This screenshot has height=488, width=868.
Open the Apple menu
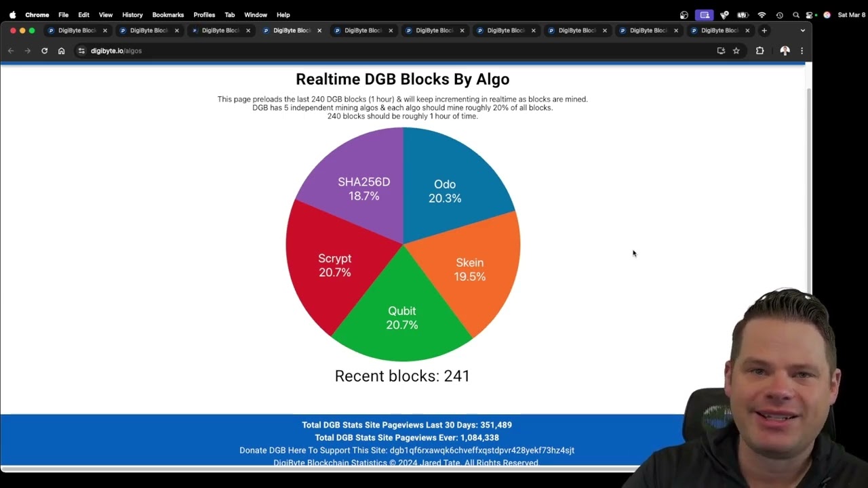pyautogui.click(x=12, y=14)
